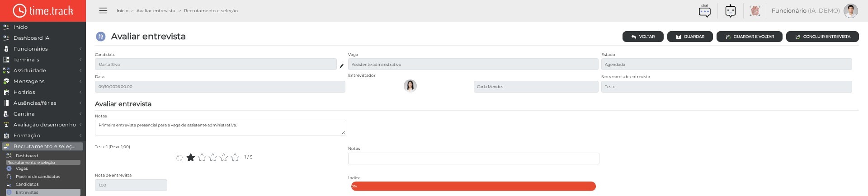
Task: Expand the Mensagens menu chevron
Action: click(80, 81)
